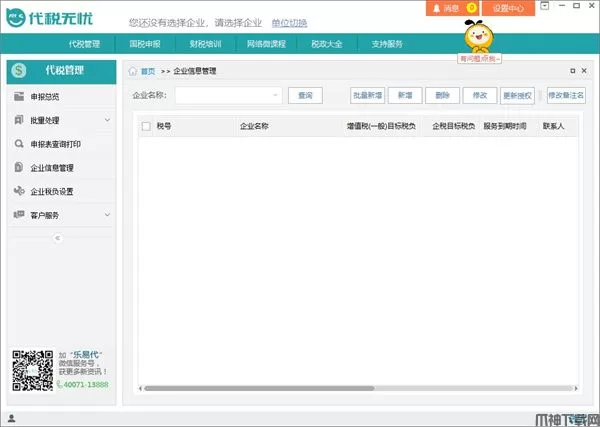This screenshot has height=427, width=600.
Task: Go to the 网络微课程 tab
Action: click(x=266, y=44)
